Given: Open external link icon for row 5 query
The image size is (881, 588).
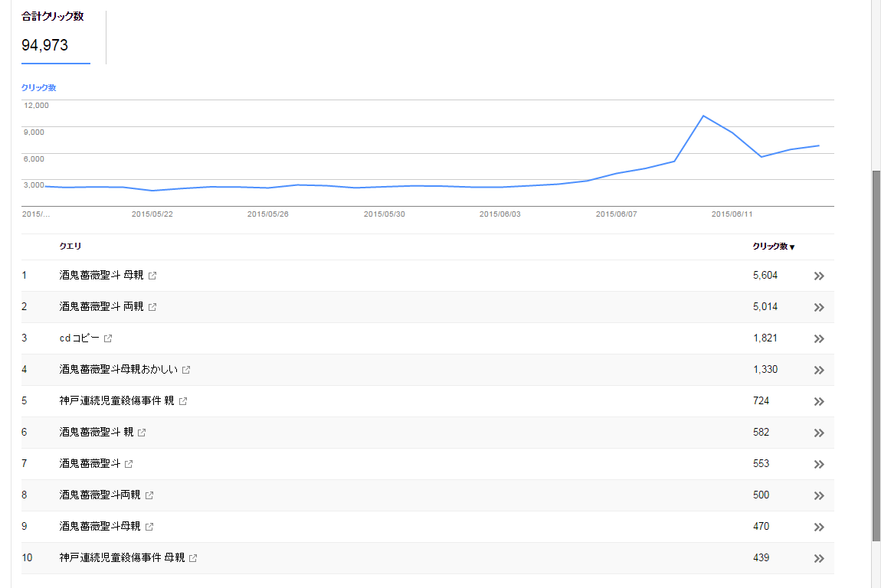Looking at the screenshot, I should pyautogui.click(x=183, y=401).
